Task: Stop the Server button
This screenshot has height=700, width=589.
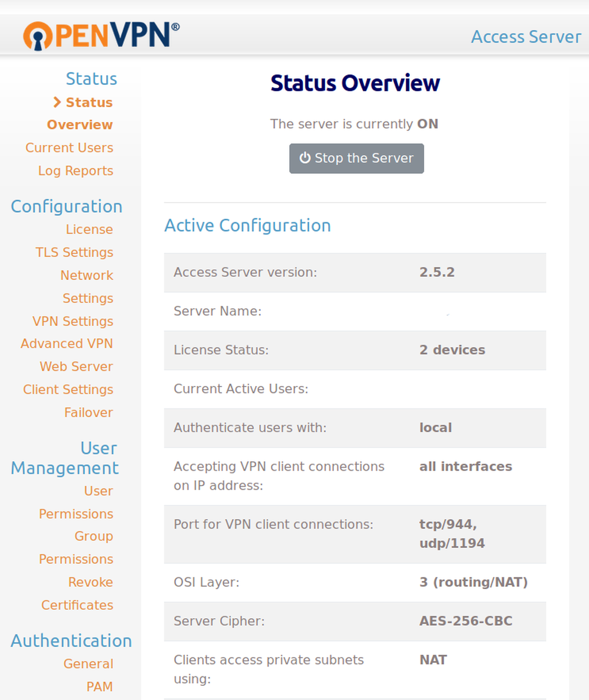Action: [356, 159]
